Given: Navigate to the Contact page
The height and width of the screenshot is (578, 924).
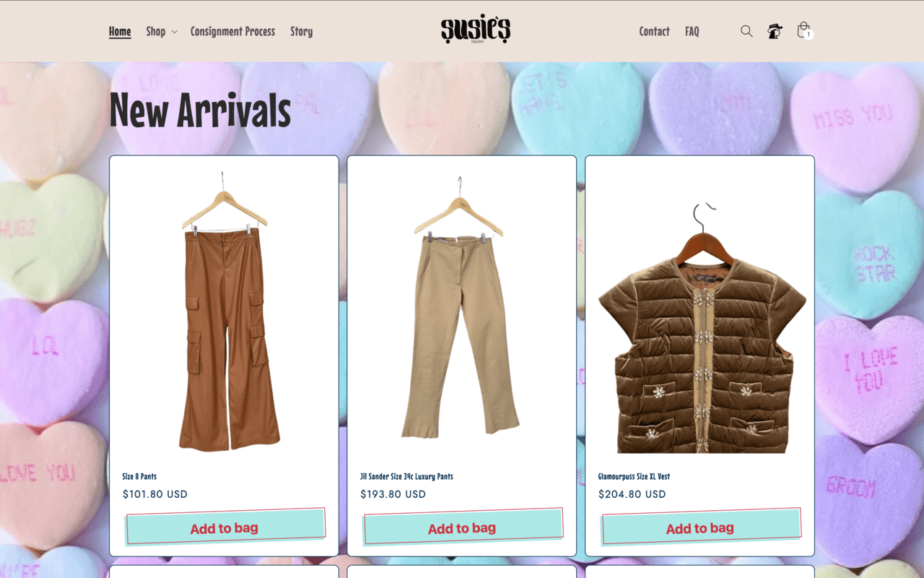Looking at the screenshot, I should pos(654,31).
